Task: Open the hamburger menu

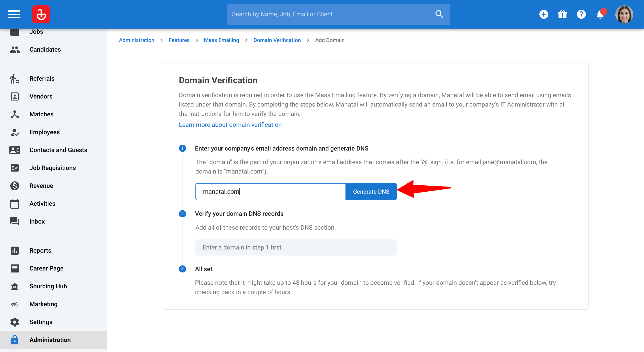Action: 14,14
